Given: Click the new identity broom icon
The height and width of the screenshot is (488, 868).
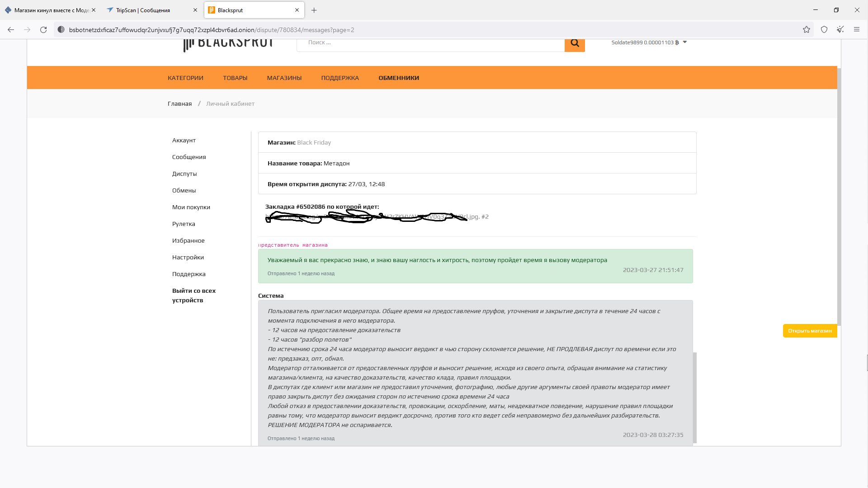Looking at the screenshot, I should point(840,30).
